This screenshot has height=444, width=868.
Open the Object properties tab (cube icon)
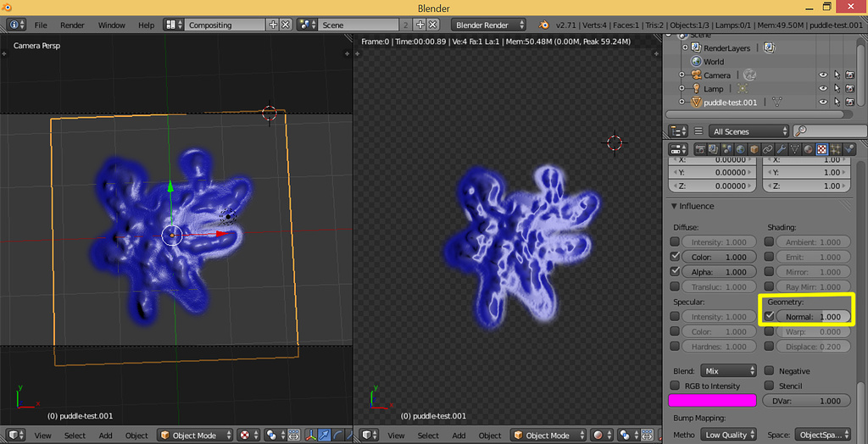pyautogui.click(x=754, y=149)
